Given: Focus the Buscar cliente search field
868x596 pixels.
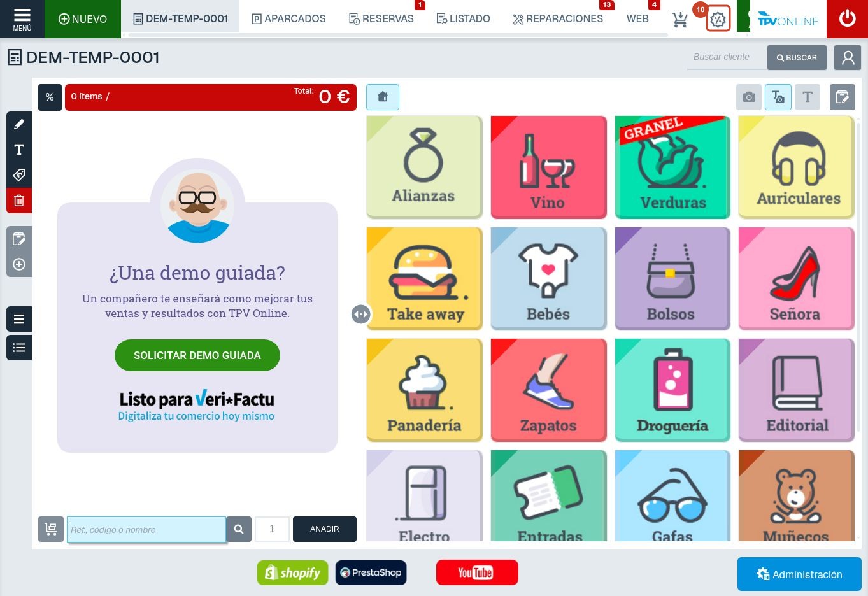Looking at the screenshot, I should pos(728,57).
